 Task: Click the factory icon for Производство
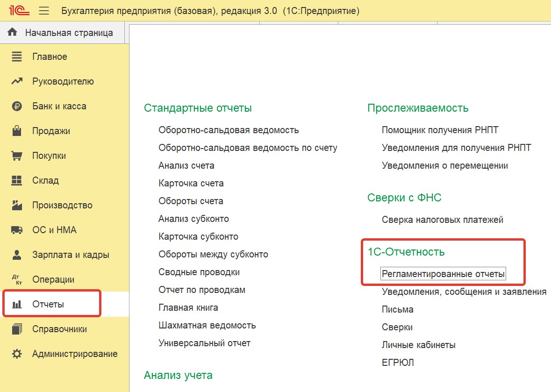(x=16, y=205)
